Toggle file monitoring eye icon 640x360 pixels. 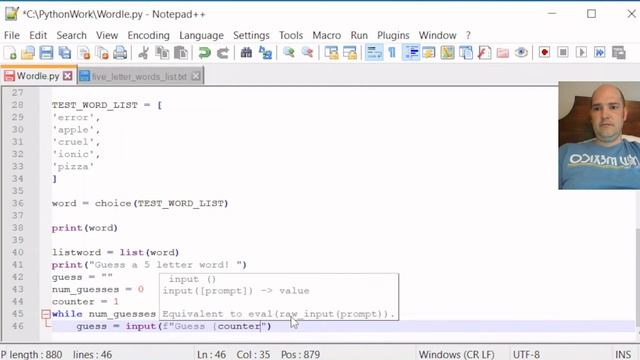coord(521,53)
